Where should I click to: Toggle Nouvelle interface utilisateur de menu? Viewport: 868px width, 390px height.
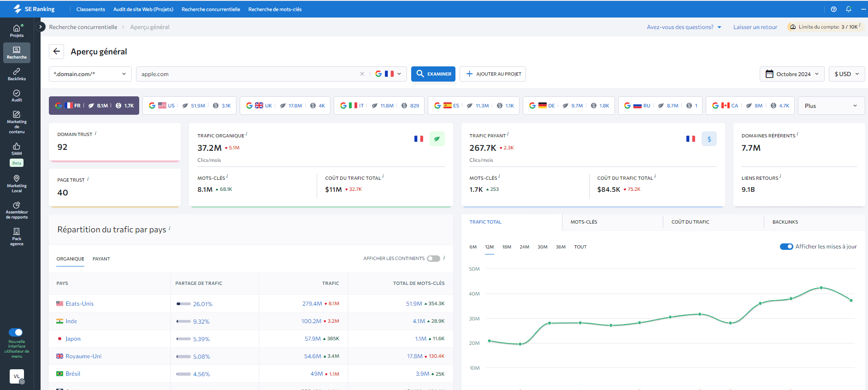[x=16, y=332]
